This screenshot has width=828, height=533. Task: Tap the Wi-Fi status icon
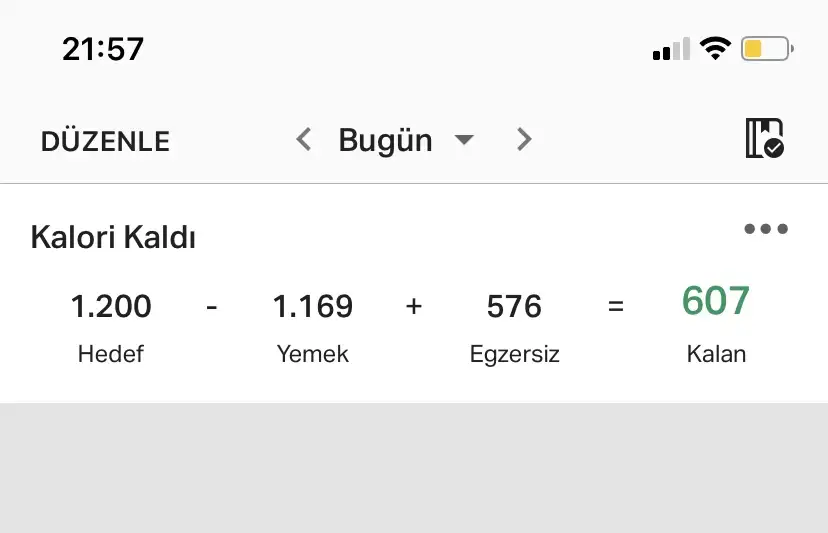(715, 48)
